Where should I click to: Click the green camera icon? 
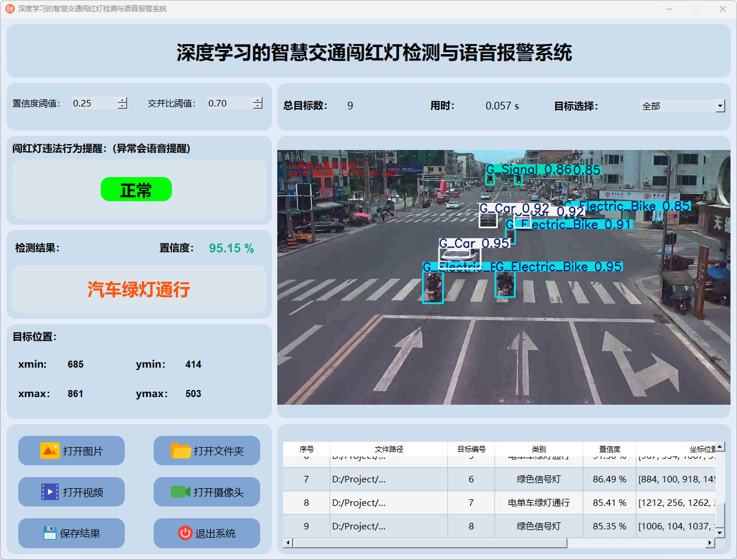[x=181, y=492]
